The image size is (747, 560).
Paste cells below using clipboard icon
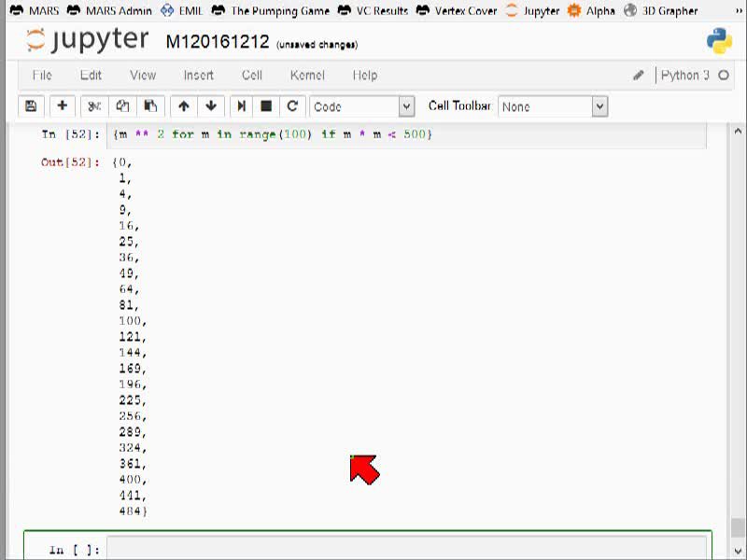click(x=150, y=106)
